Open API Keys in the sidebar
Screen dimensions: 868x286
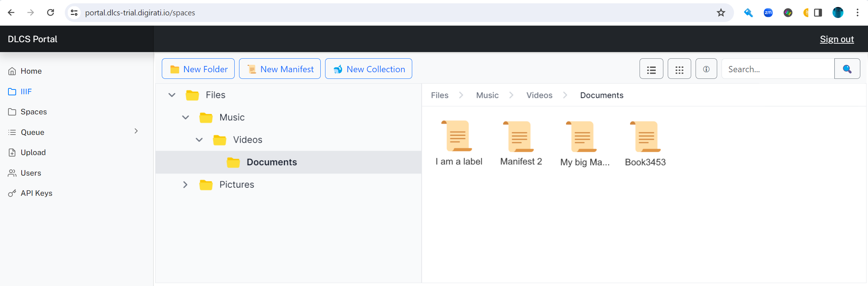[x=30, y=193]
